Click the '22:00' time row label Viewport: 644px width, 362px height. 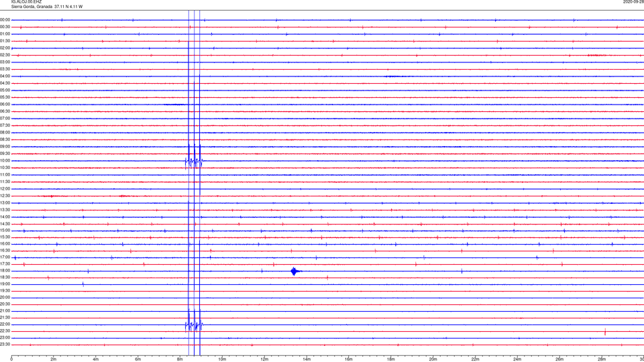5,324
